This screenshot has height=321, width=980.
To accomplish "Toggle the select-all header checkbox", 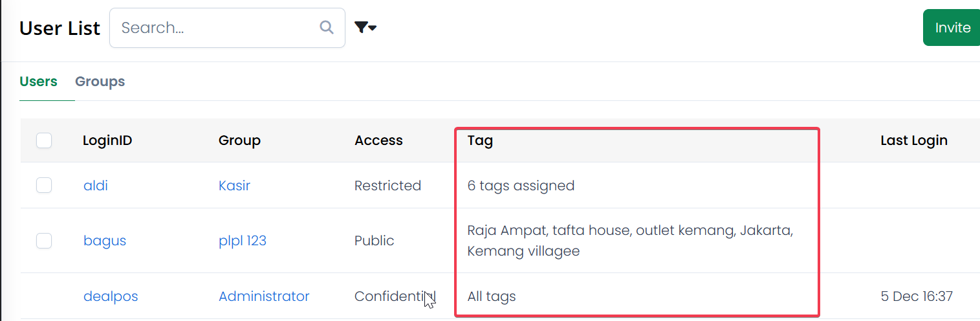I will click(44, 140).
